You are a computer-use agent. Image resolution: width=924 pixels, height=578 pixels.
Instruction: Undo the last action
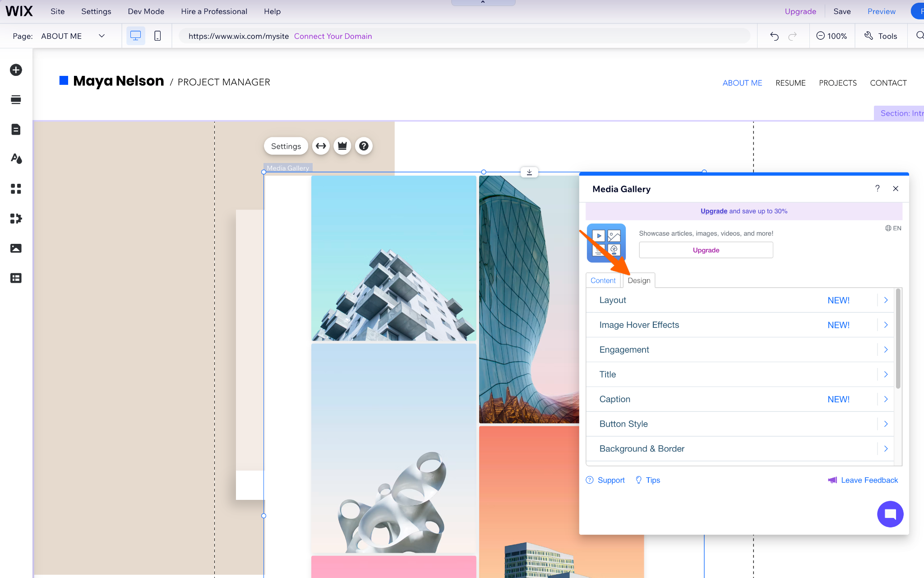pyautogui.click(x=774, y=36)
